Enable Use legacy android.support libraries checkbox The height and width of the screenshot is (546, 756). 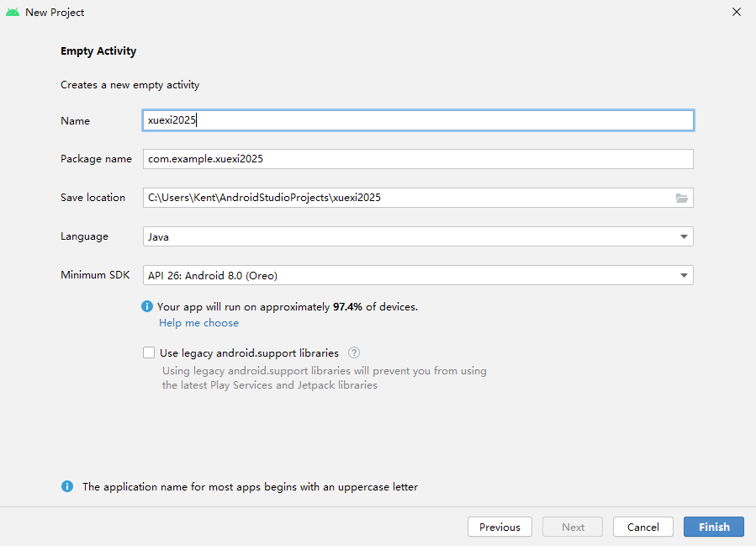[149, 353]
